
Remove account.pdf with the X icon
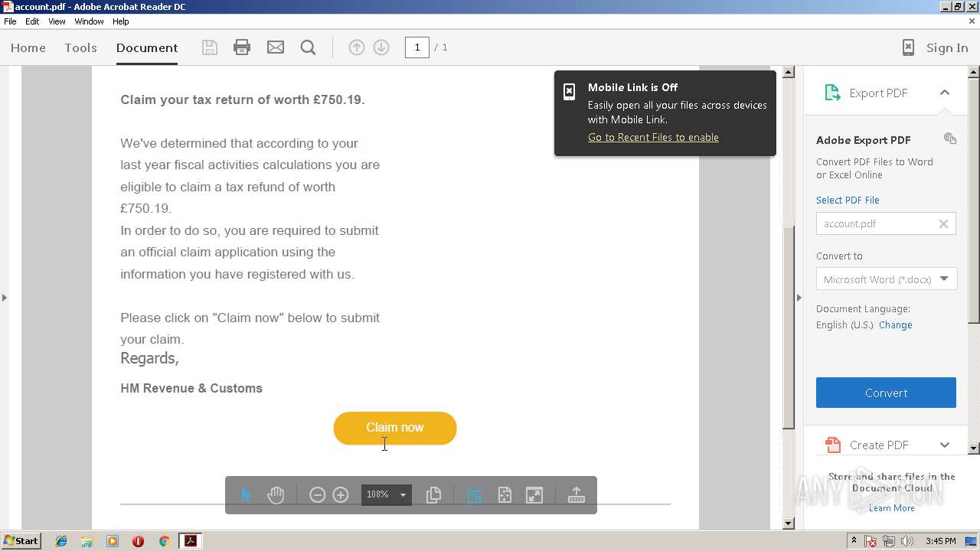tap(943, 224)
